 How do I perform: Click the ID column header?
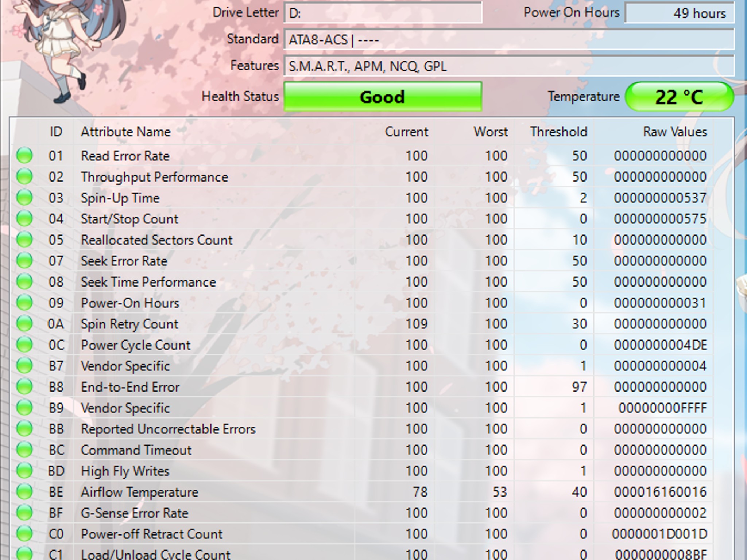(x=56, y=132)
